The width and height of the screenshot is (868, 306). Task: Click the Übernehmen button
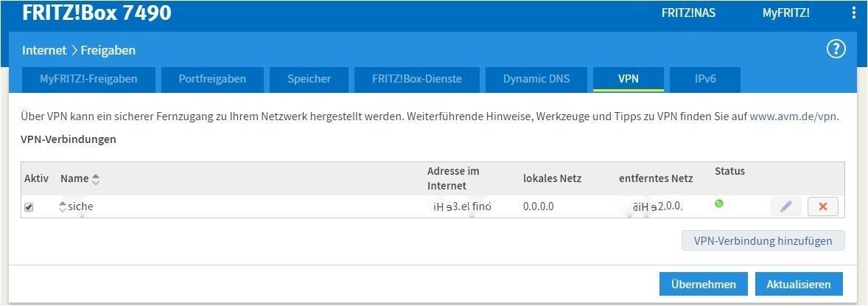pyautogui.click(x=704, y=285)
